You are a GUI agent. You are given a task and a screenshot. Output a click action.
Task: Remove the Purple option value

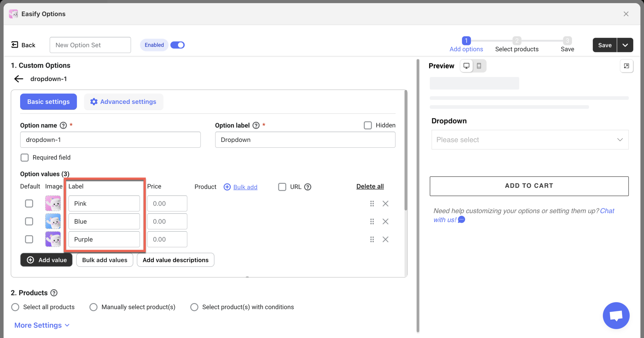[386, 239]
